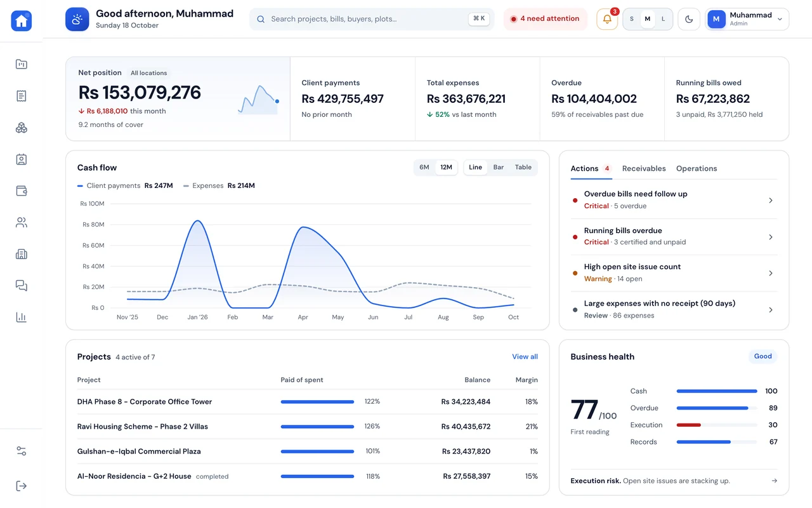The height and width of the screenshot is (508, 812).
Task: Open Ravi Housing Scheme - Phase 2 Villas
Action: click(143, 427)
